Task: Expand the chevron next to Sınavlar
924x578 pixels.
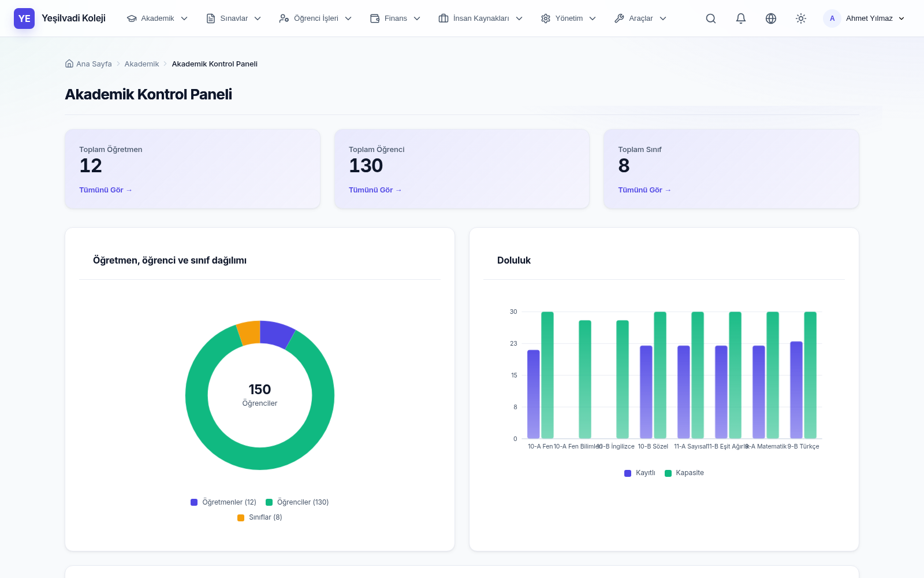Action: 258,18
